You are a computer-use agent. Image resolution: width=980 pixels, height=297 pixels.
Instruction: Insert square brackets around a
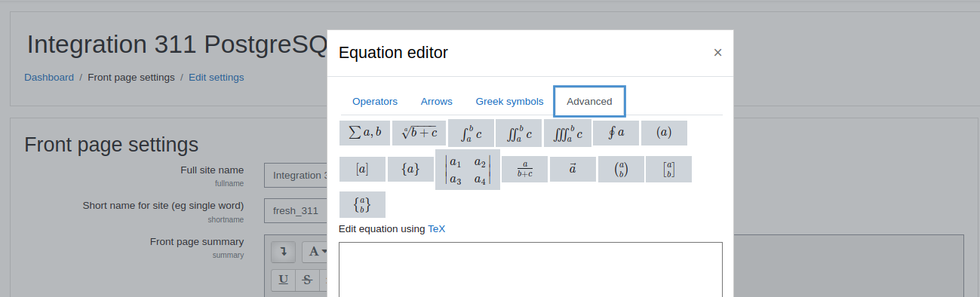pos(362,170)
